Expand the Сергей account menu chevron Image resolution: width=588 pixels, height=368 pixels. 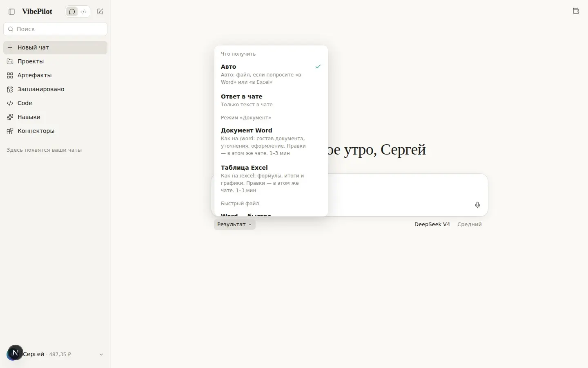pos(101,355)
